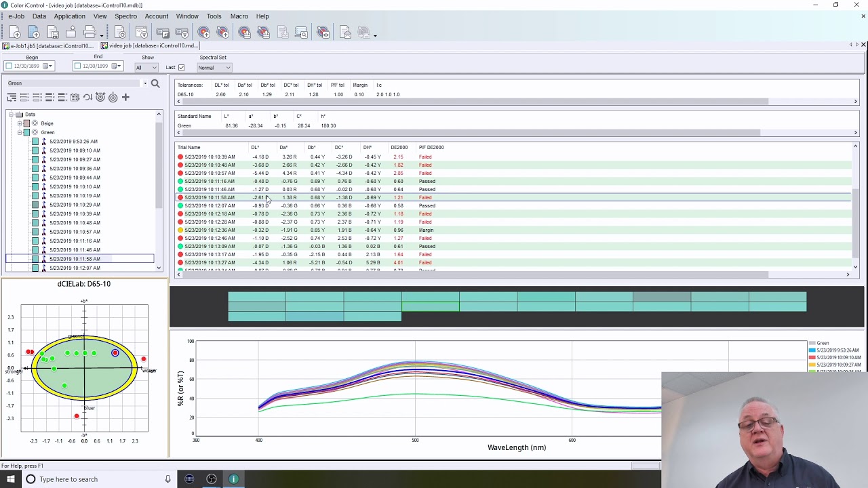Click the Task View taskbar icon
This screenshot has width=868, height=488.
pyautogui.click(x=189, y=479)
